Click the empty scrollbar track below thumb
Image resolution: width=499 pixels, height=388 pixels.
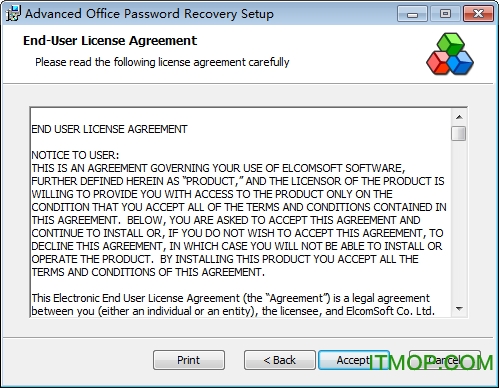(459, 221)
